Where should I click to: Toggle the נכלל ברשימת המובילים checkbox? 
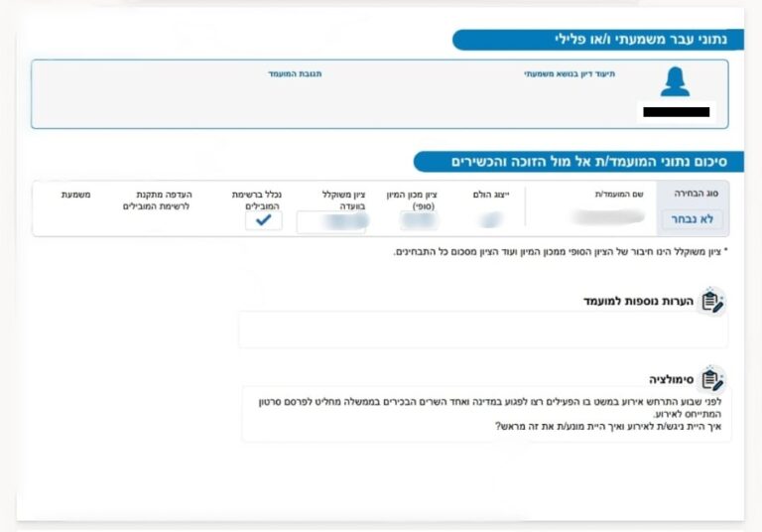(263, 220)
